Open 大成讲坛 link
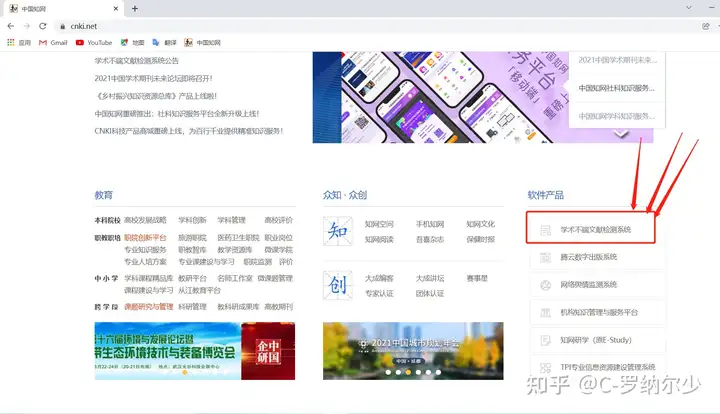 coord(430,278)
